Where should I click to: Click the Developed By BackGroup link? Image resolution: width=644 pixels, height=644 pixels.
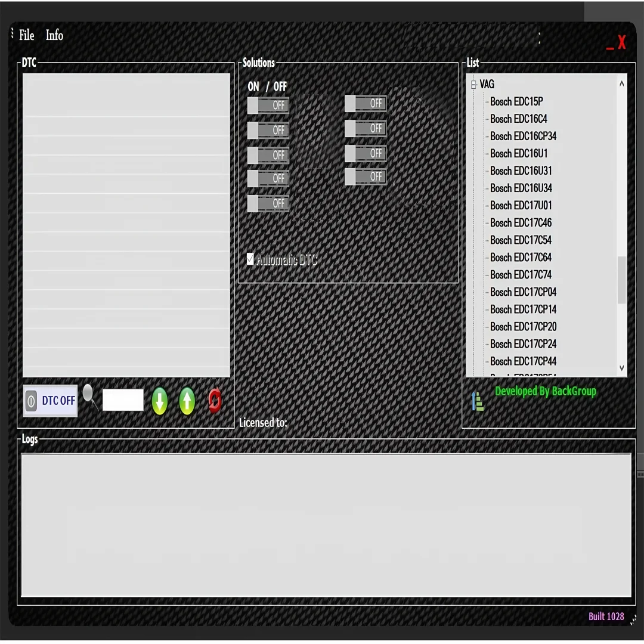pos(545,391)
